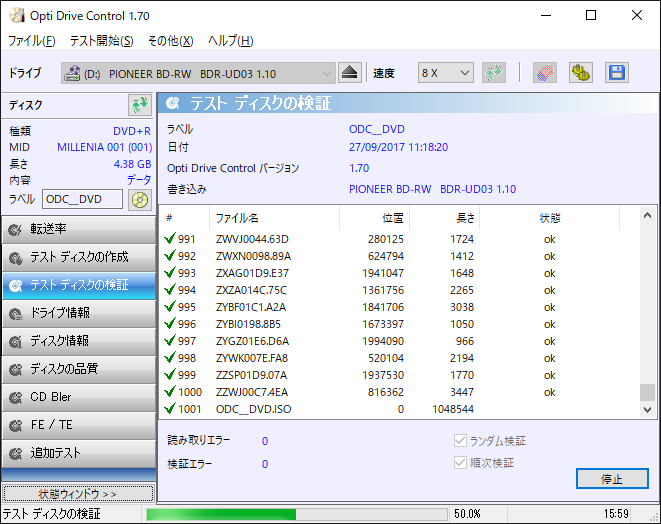Click length value 1048544 of ODC__DVD.ISO

(453, 409)
